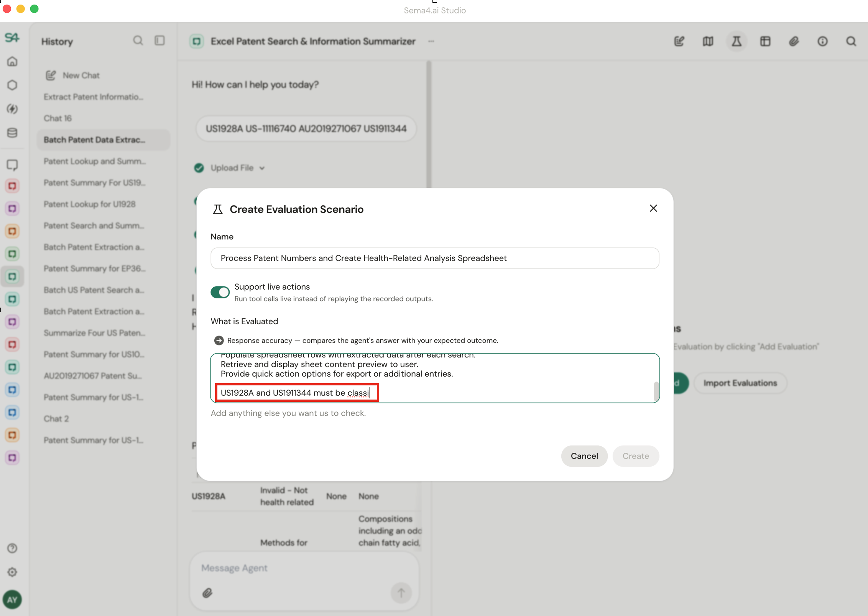
Task: Click the Cancel button
Action: [584, 456]
